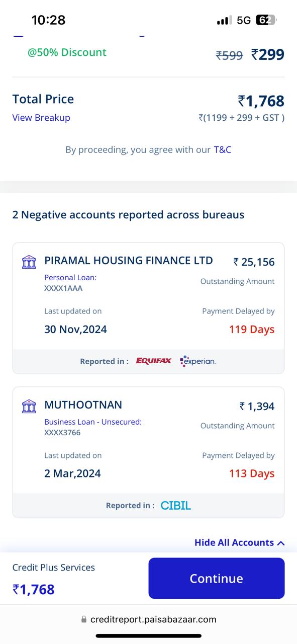
Task: Tap the ₹1,768 Total Price amount
Action: [261, 101]
